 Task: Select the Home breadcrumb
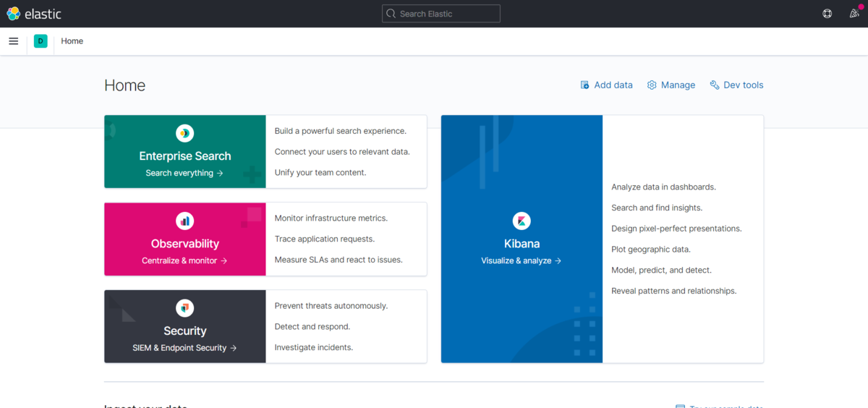72,41
